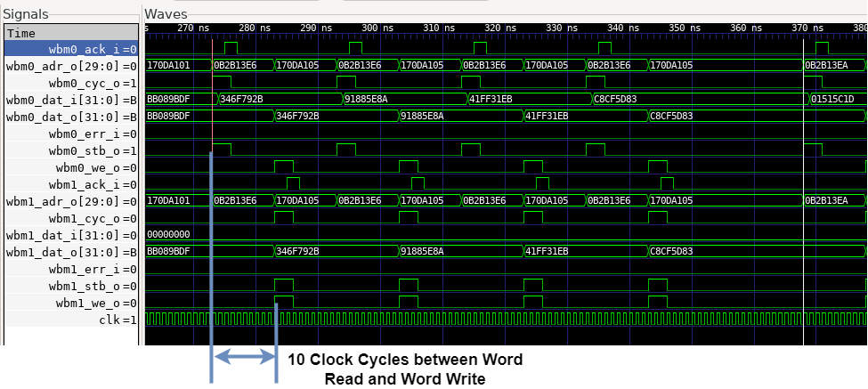Screen dimensions: 868x389
Task: Click value BB089BDF in wbm0_dat_o waveform
Action: pos(169,116)
